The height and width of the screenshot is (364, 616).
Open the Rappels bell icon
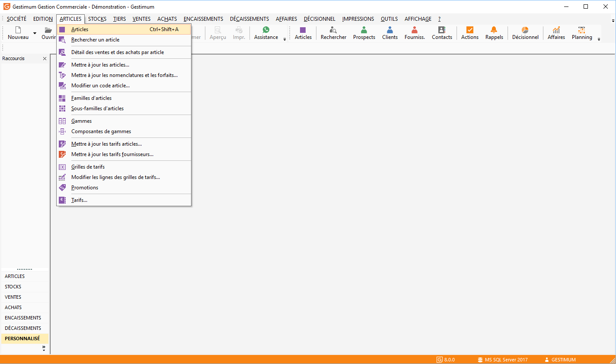tap(494, 30)
